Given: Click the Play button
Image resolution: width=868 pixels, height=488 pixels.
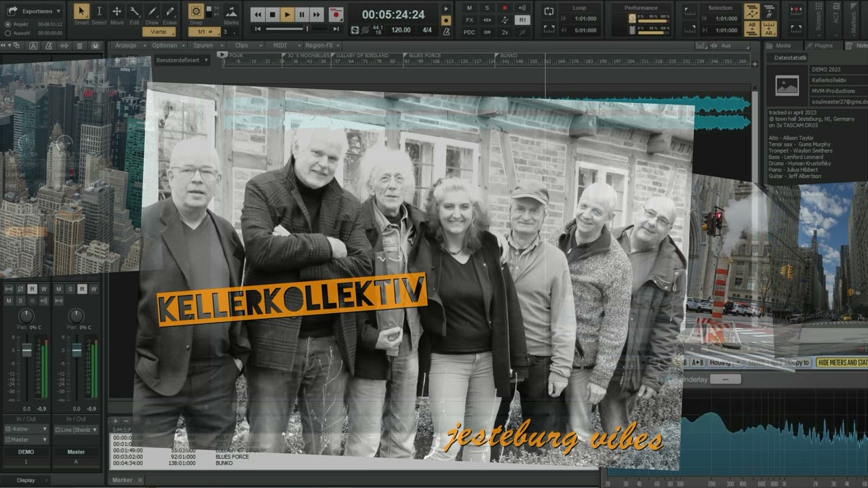Looking at the screenshot, I should click(x=288, y=14).
